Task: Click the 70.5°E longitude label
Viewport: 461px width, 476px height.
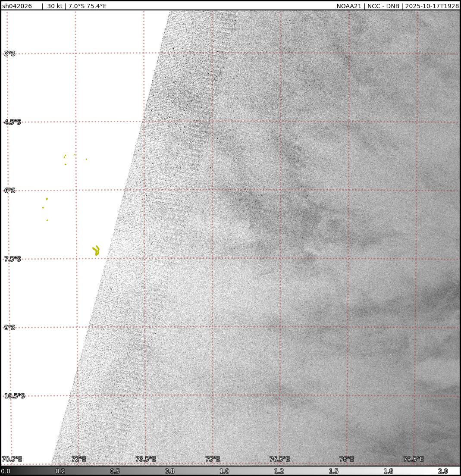Action: 12,459
